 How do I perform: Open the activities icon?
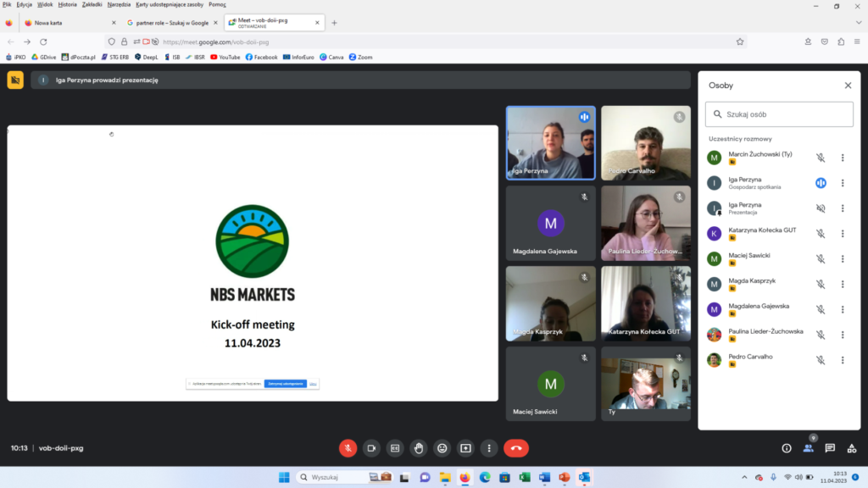tap(851, 448)
